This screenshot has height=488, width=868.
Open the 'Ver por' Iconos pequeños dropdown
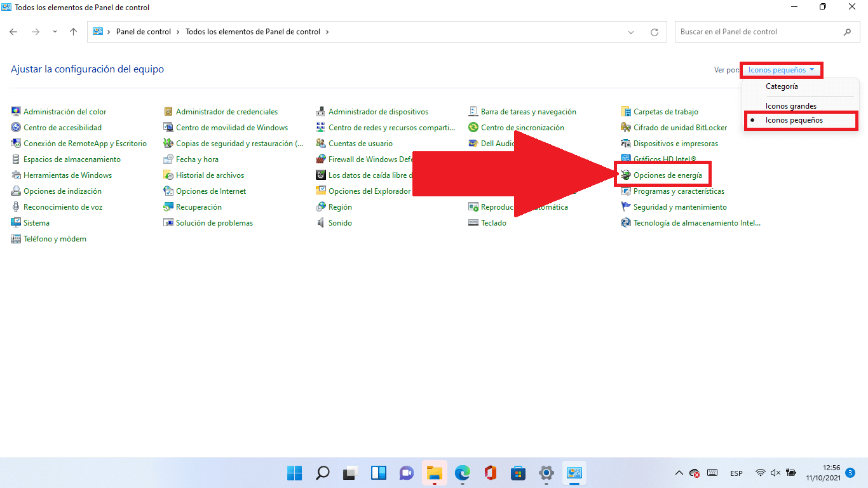(x=782, y=70)
